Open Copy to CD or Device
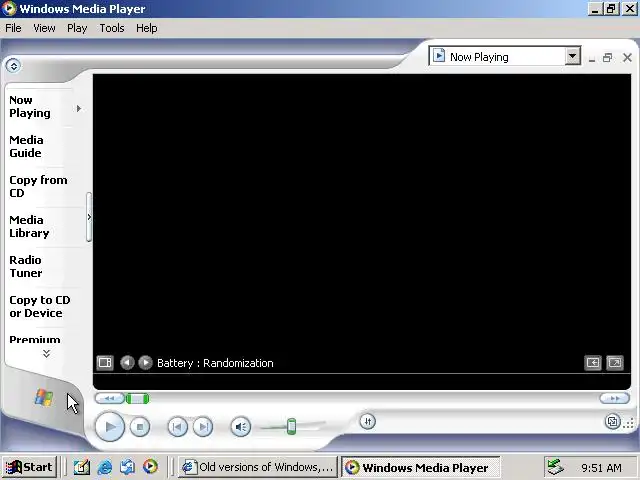The height and width of the screenshot is (480, 640). 40,307
